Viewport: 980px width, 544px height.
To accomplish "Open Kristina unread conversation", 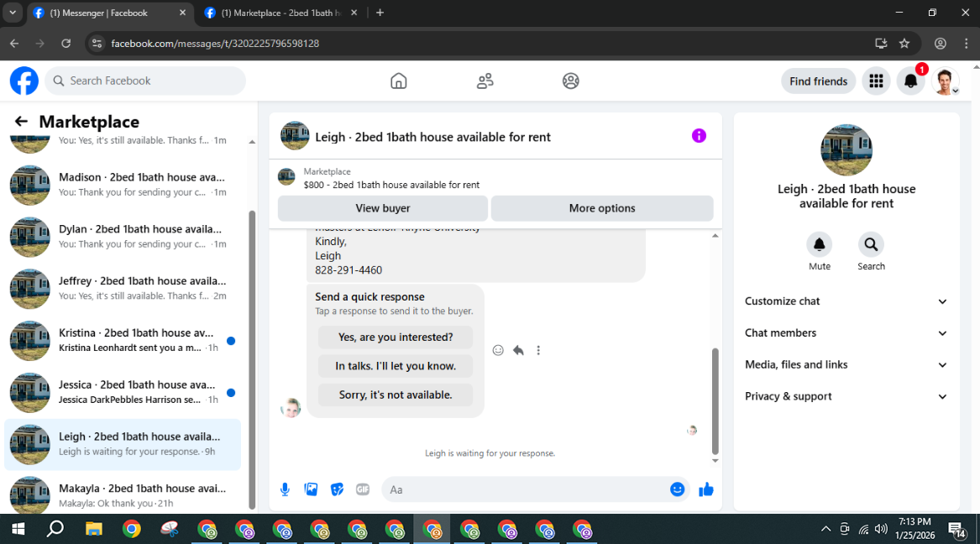I will [x=123, y=340].
